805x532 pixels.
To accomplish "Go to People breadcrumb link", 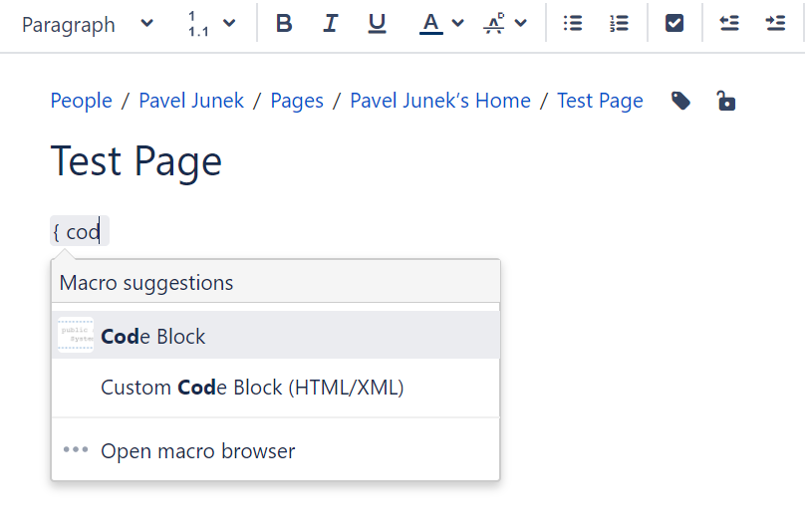I will [81, 101].
